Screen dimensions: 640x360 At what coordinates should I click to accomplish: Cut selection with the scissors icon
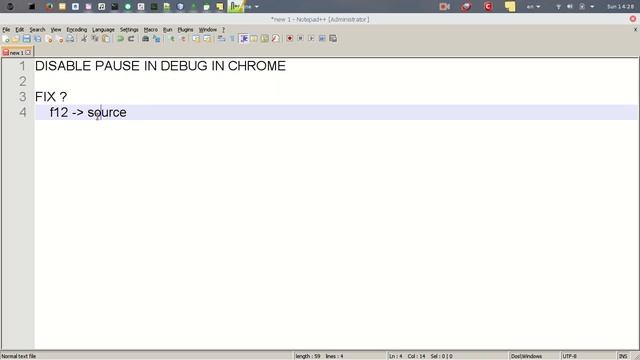[84, 39]
